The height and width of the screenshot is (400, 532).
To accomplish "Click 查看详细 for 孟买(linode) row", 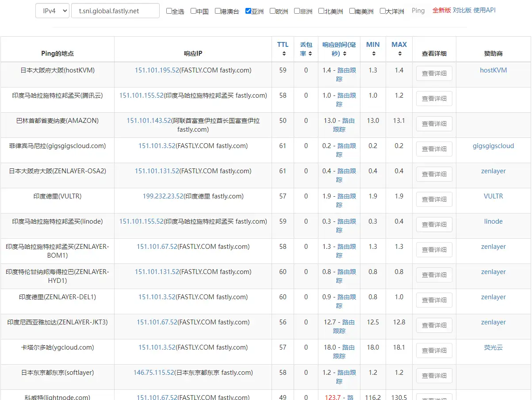I will tap(434, 225).
